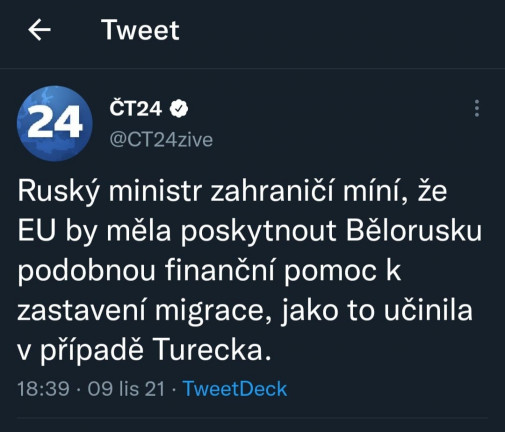Screen dimensions: 505x432
Task: Select the Tweet header title
Action: pyautogui.click(x=140, y=30)
